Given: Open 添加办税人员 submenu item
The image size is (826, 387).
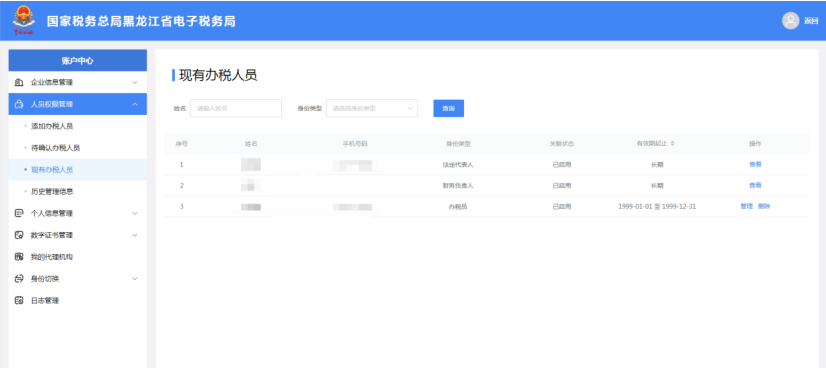Looking at the screenshot, I should (x=52, y=126).
